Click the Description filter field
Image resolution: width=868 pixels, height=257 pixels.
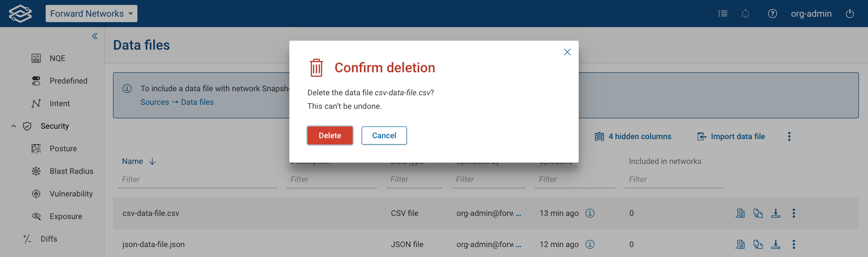(x=331, y=179)
